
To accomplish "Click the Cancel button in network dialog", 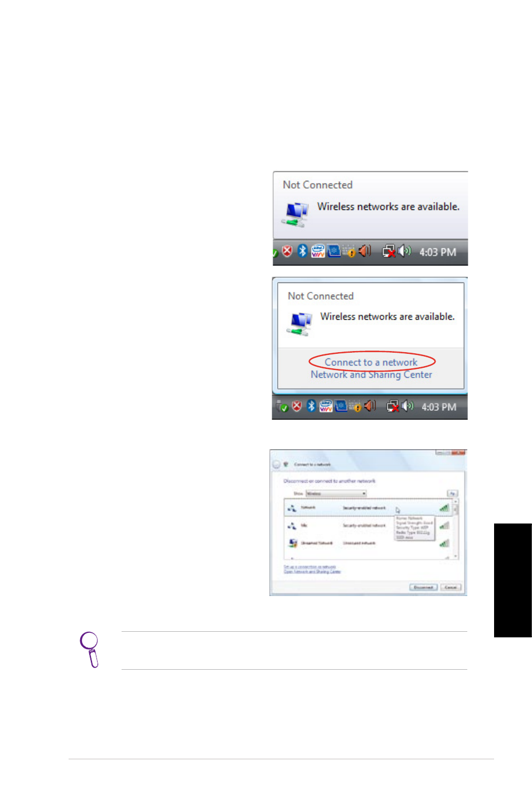I will click(x=451, y=587).
